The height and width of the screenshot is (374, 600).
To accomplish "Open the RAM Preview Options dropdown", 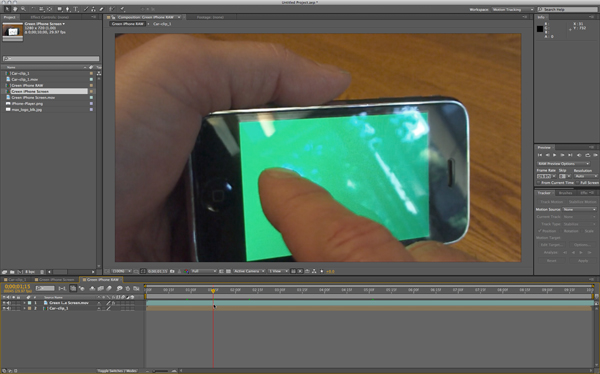I will pyautogui.click(x=563, y=163).
